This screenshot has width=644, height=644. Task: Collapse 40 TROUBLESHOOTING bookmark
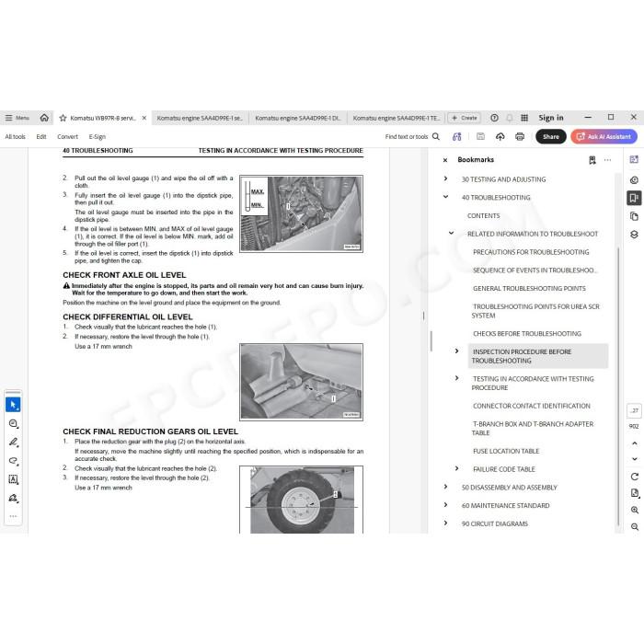coord(445,197)
